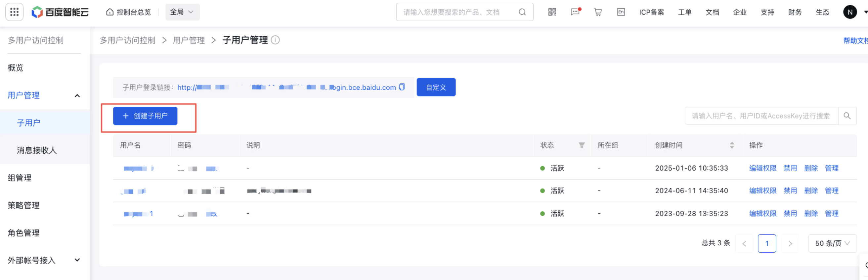Select 组管理 in the sidebar

coord(20,178)
